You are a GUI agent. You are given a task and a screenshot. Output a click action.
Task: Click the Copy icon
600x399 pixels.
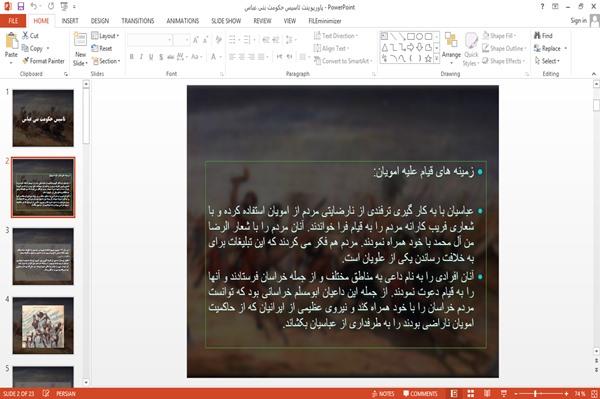point(25,48)
